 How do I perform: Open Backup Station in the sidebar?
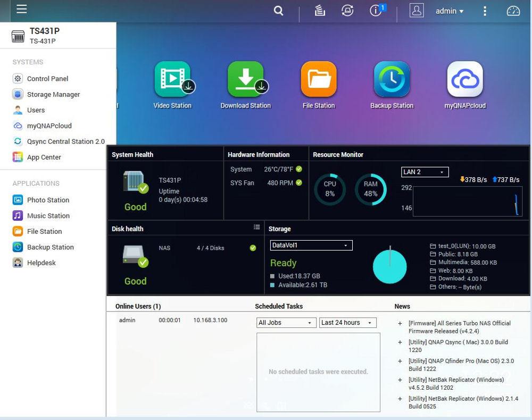43,247
